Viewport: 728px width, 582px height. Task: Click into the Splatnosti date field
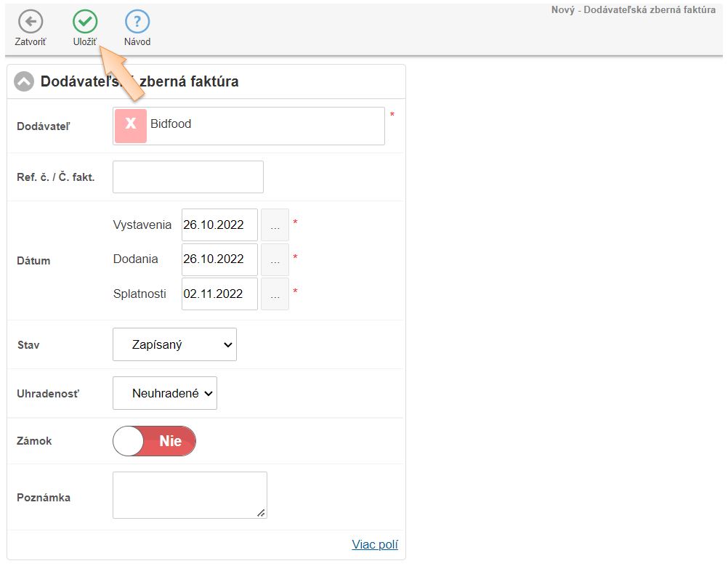[x=219, y=294]
